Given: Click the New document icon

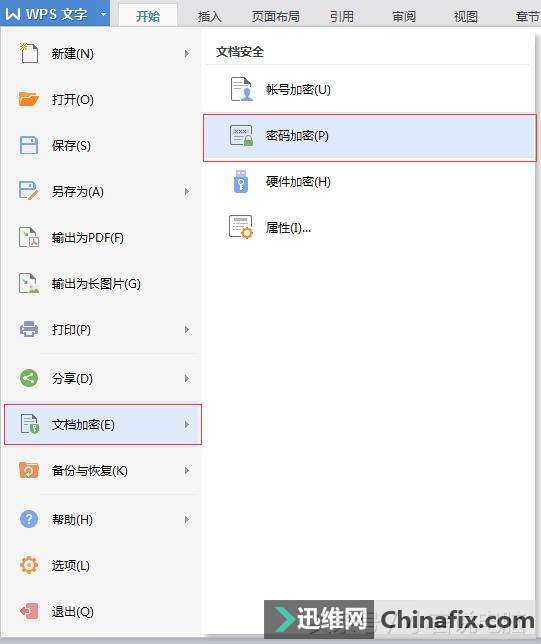Looking at the screenshot, I should pyautogui.click(x=28, y=53).
